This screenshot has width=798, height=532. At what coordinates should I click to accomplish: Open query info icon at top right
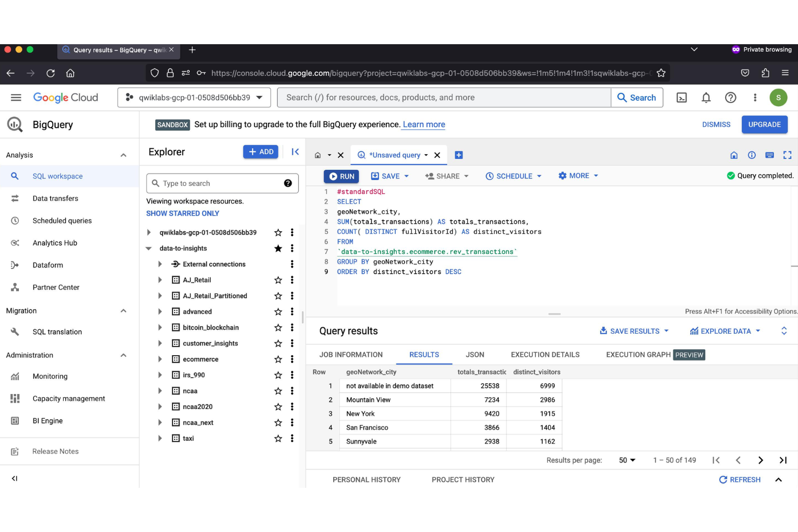tap(752, 155)
